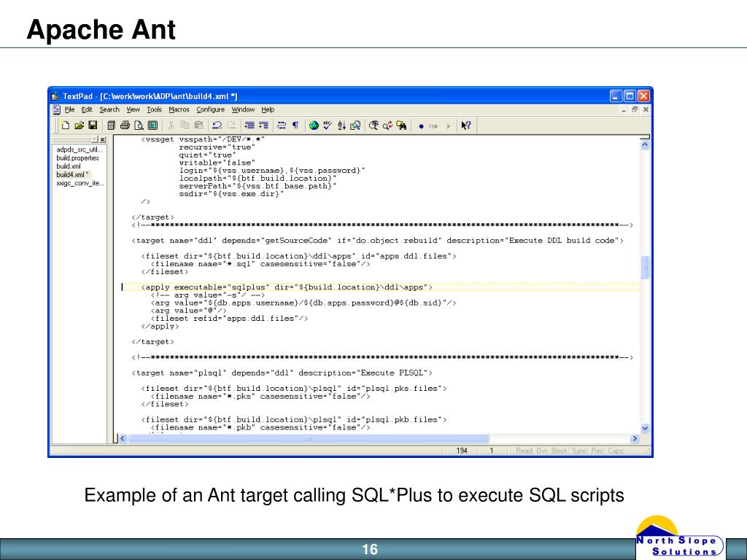The width and height of the screenshot is (747, 560).
Task: Open the Tools menu
Action: click(155, 109)
